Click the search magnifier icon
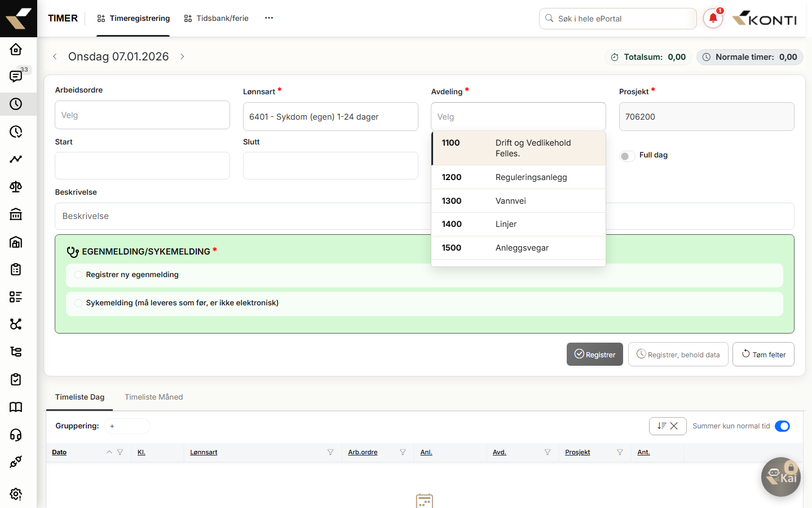 pyautogui.click(x=549, y=19)
